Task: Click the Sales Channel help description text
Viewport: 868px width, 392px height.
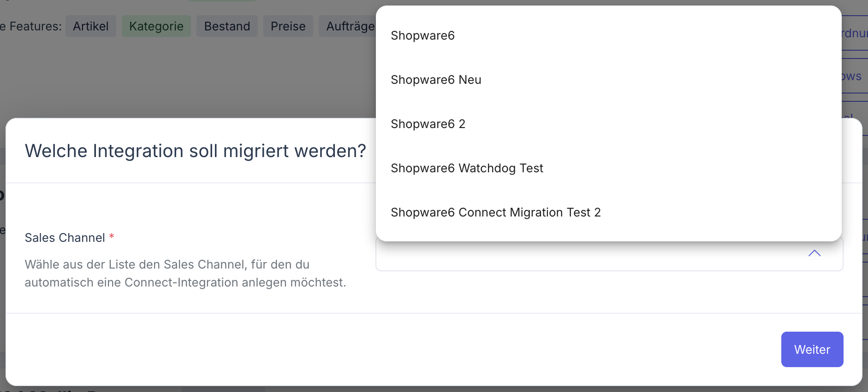Action: (185, 273)
